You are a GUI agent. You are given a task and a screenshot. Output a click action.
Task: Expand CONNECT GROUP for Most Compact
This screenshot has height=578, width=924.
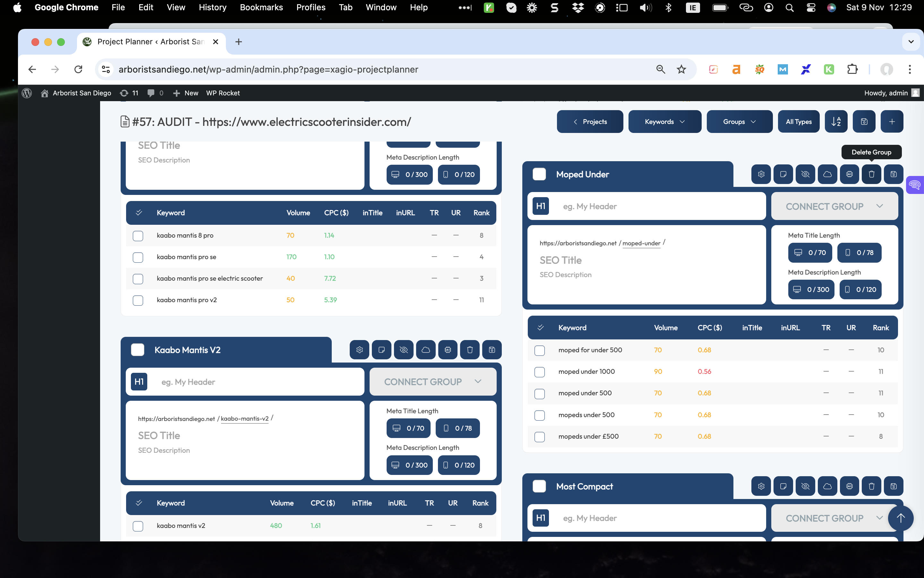tap(834, 518)
